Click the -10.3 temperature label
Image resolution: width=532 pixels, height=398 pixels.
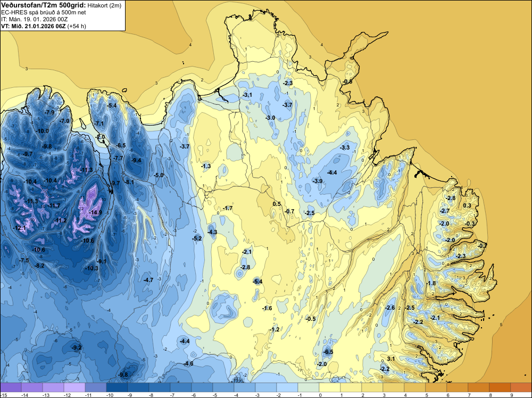pos(92,268)
